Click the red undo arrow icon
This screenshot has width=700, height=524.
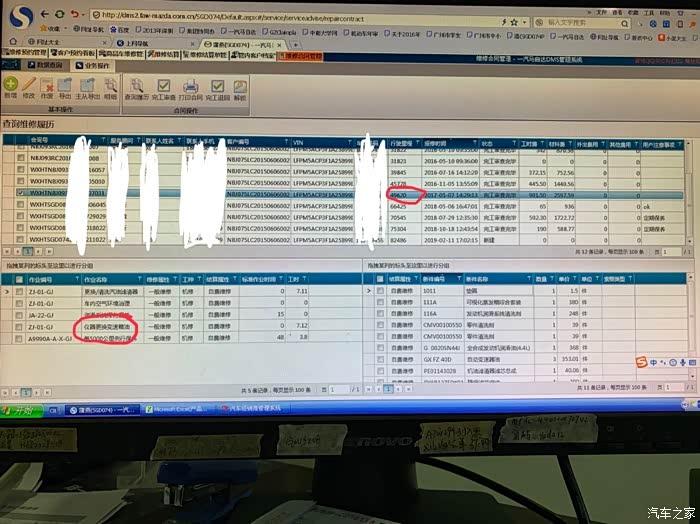tap(74, 14)
